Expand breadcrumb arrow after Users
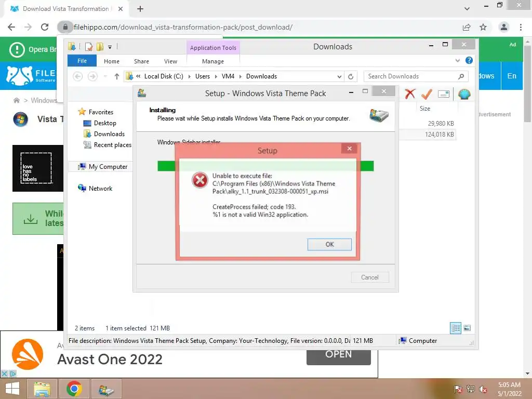Screen dimensions: 532x399 coord(216,77)
